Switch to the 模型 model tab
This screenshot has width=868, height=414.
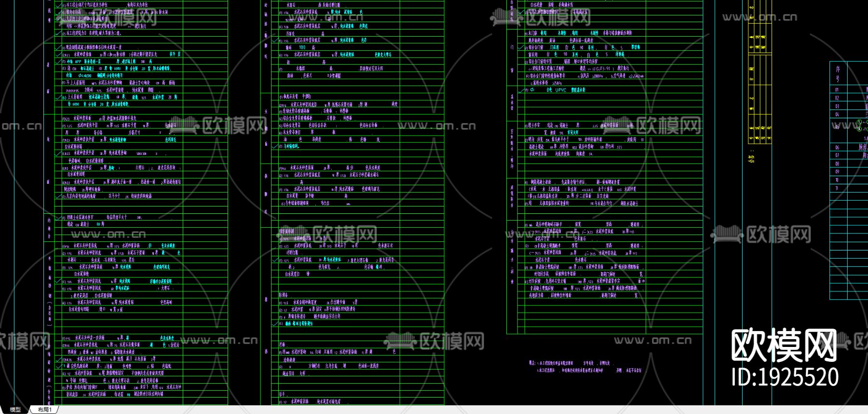point(15,410)
